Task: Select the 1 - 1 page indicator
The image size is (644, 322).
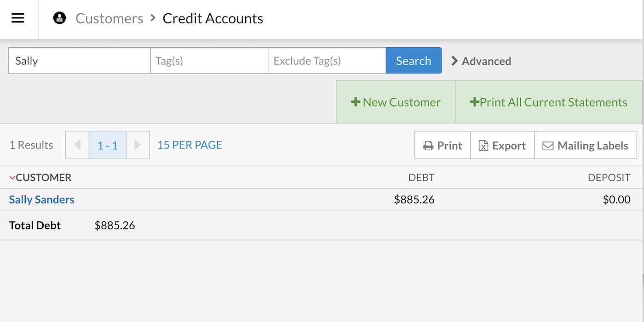Action: (108, 146)
